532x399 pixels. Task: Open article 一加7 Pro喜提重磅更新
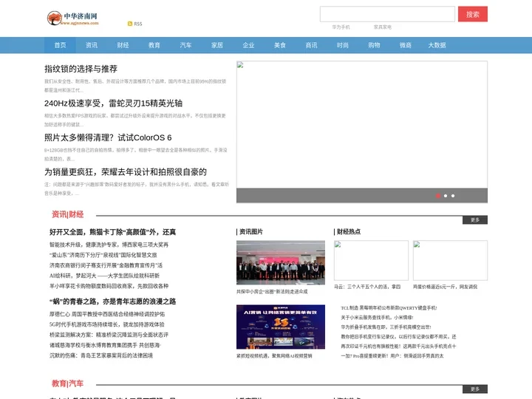(x=392, y=356)
